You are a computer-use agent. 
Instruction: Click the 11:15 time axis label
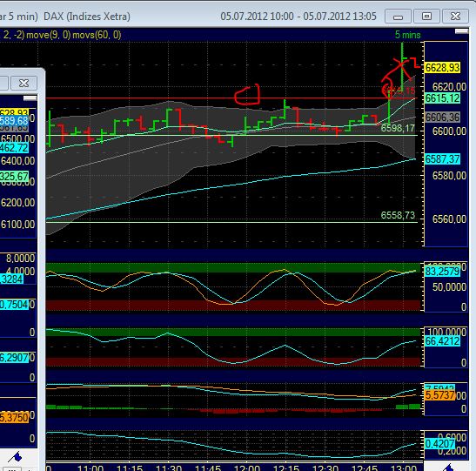130,468
